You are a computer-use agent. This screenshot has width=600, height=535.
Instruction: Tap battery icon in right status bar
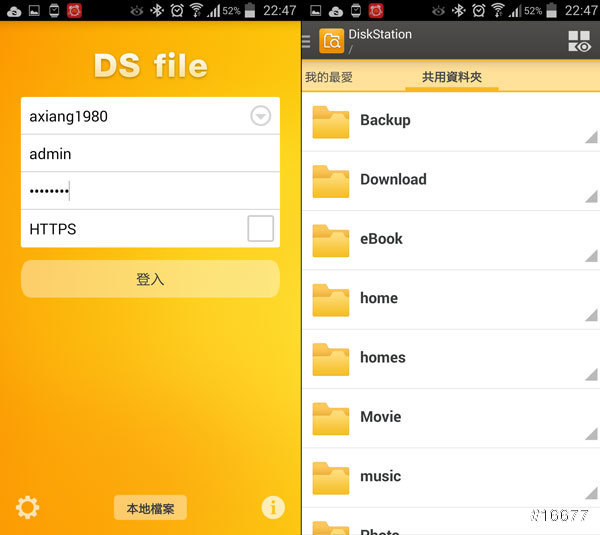[551, 10]
